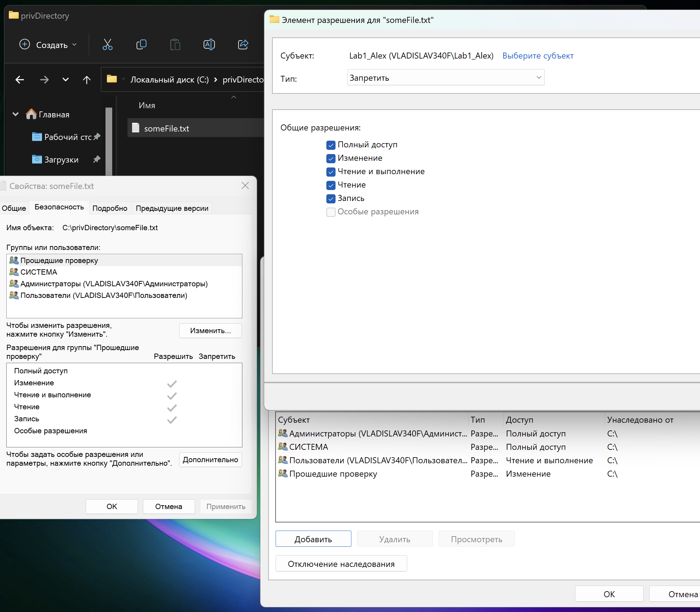Click the navigation pane vertical scrollbar
This screenshot has width=700, height=612.
109,141
